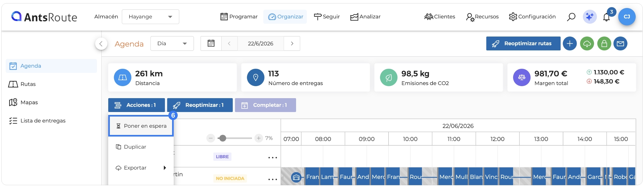644x188 pixels.
Task: Collapse the sidebar with the chevron button
Action: pyautogui.click(x=101, y=44)
